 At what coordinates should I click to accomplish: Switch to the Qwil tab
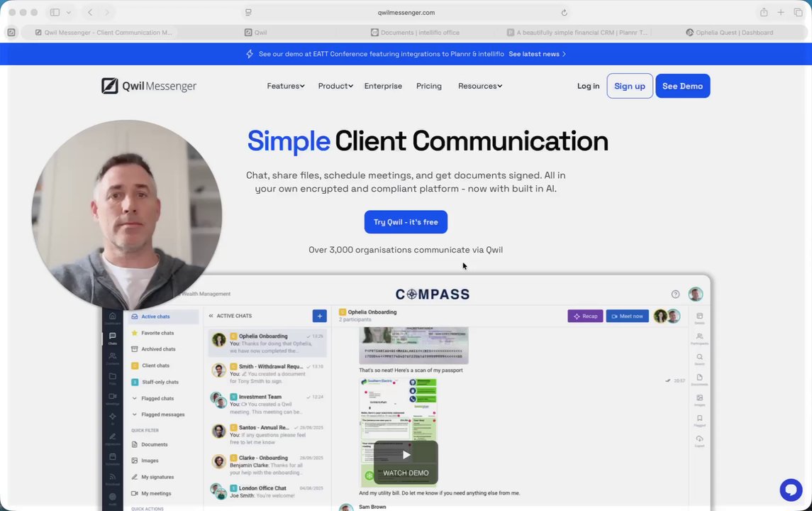click(x=256, y=32)
